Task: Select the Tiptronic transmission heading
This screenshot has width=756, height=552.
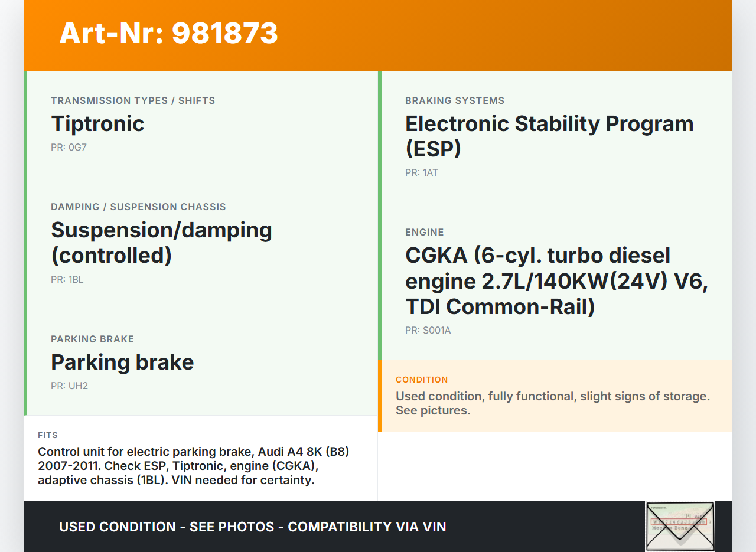Action: point(97,123)
